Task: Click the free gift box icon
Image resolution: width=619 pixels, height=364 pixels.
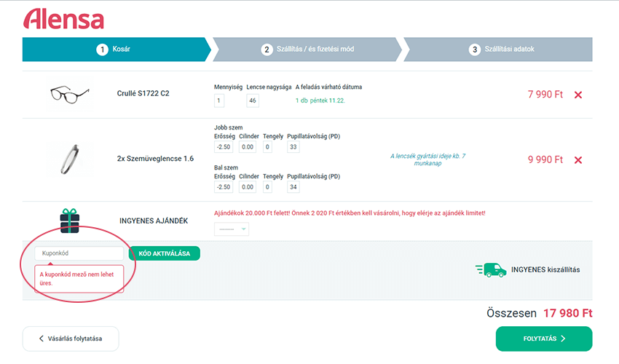Action: (x=69, y=221)
